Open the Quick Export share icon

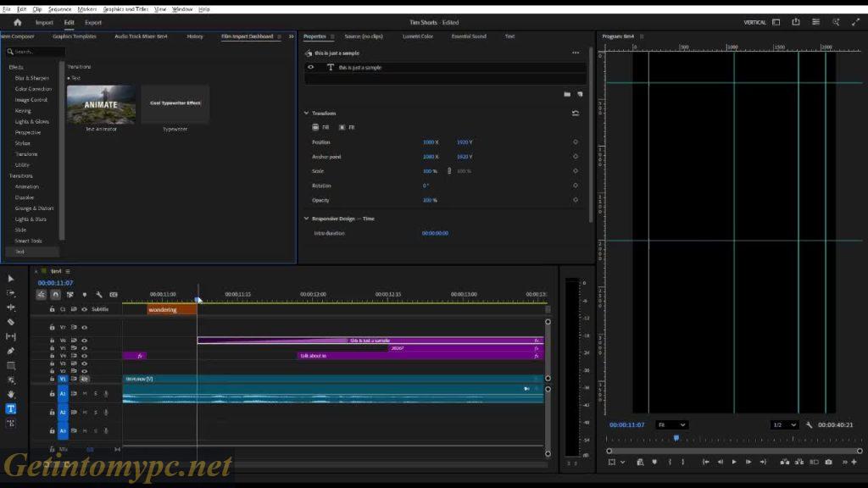pyautogui.click(x=795, y=22)
